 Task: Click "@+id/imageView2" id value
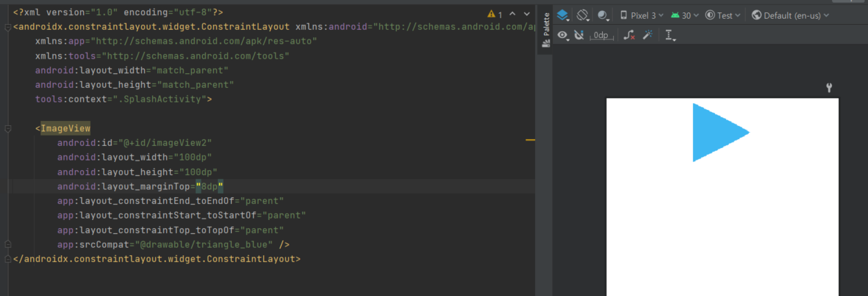tap(166, 143)
